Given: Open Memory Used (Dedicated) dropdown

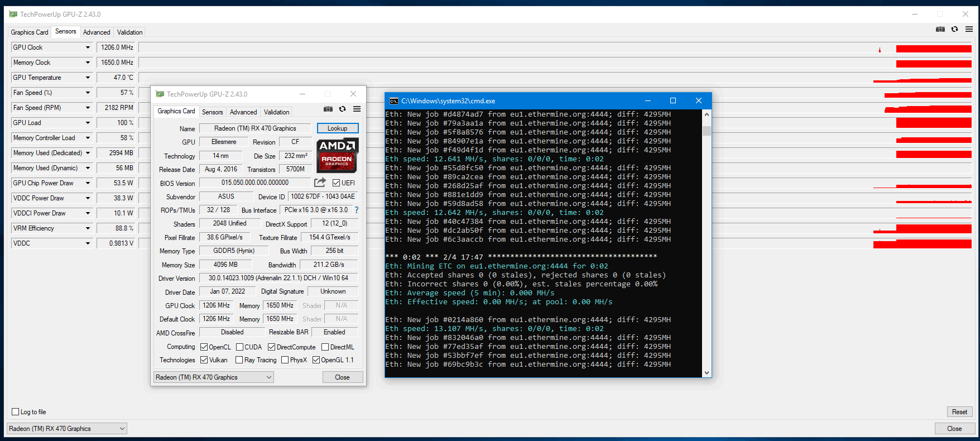Looking at the screenshot, I should [88, 153].
